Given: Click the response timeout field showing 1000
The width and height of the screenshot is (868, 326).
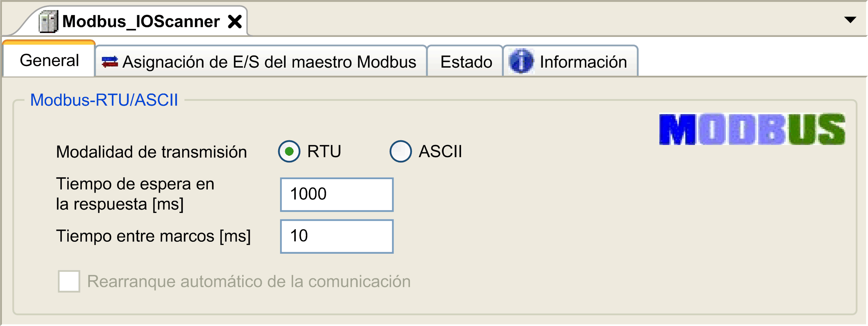Looking at the screenshot, I should tap(337, 195).
